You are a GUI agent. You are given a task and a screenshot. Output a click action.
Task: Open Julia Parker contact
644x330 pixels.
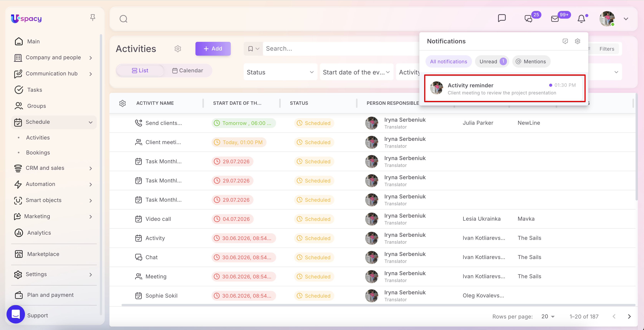coord(478,123)
